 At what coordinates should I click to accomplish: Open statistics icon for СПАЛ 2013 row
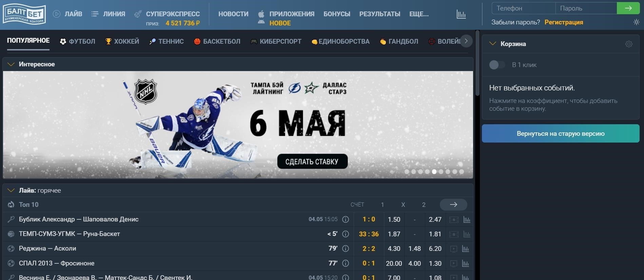click(x=466, y=263)
